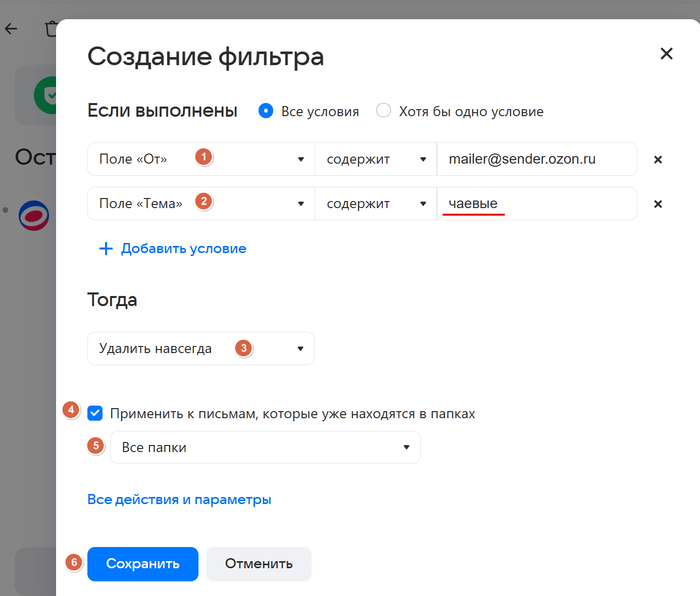Image resolution: width=700 pixels, height=596 pixels.
Task: Select the «Все условия» radio button
Action: (x=266, y=111)
